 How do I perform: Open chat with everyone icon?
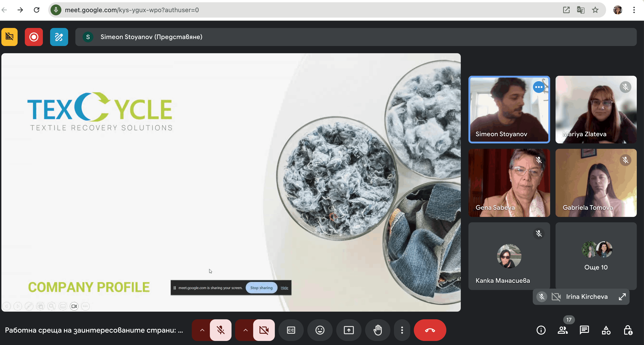tap(584, 330)
